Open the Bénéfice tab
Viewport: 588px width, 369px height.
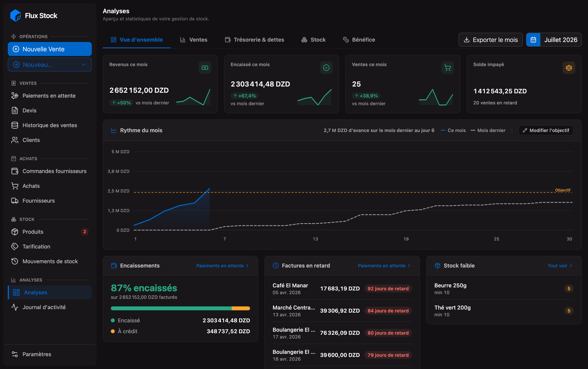[359, 40]
